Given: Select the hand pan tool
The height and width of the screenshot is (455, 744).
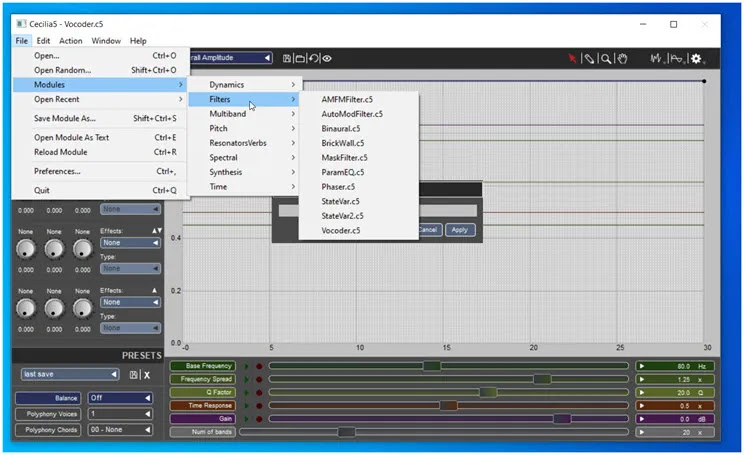Looking at the screenshot, I should (x=623, y=58).
